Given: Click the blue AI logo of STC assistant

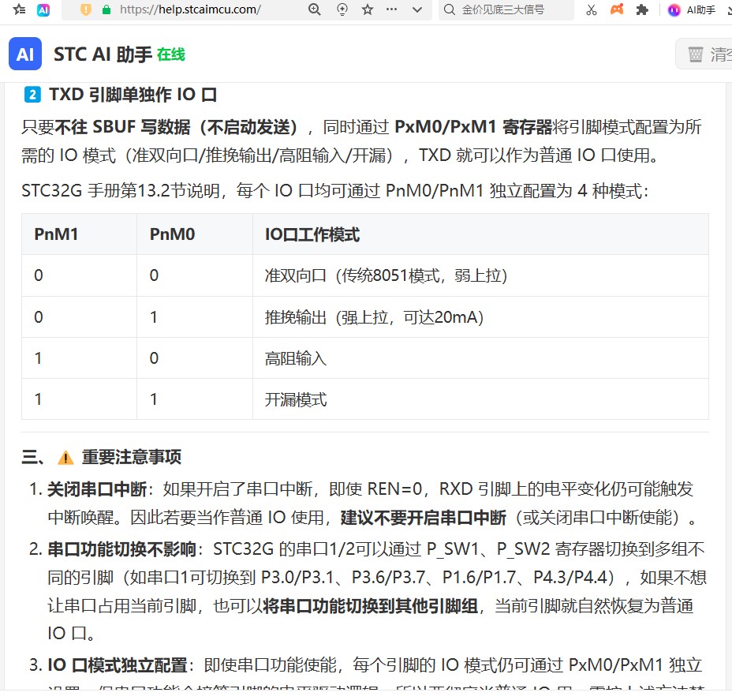Looking at the screenshot, I should (x=25, y=54).
